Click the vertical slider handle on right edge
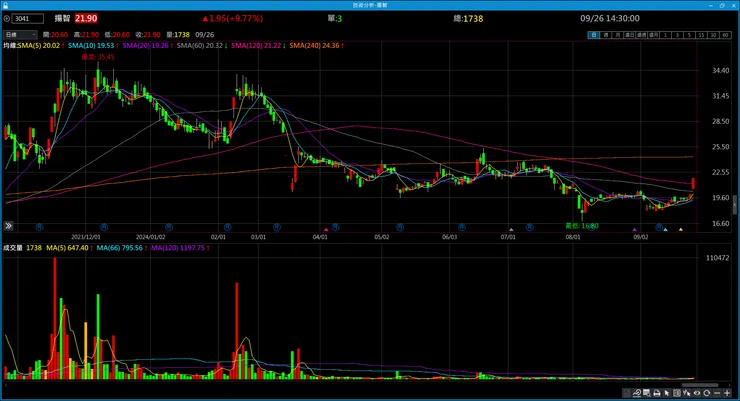This screenshot has height=401, width=740. (734, 205)
